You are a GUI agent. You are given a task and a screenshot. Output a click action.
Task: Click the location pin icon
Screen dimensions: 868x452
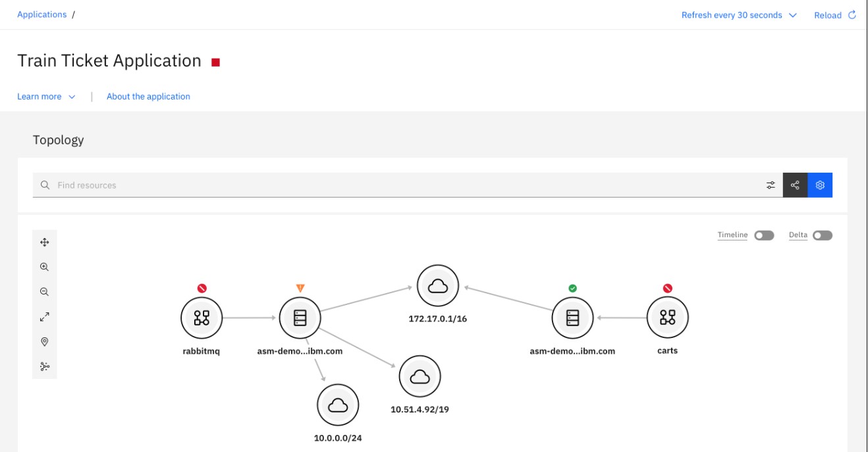[x=45, y=342]
